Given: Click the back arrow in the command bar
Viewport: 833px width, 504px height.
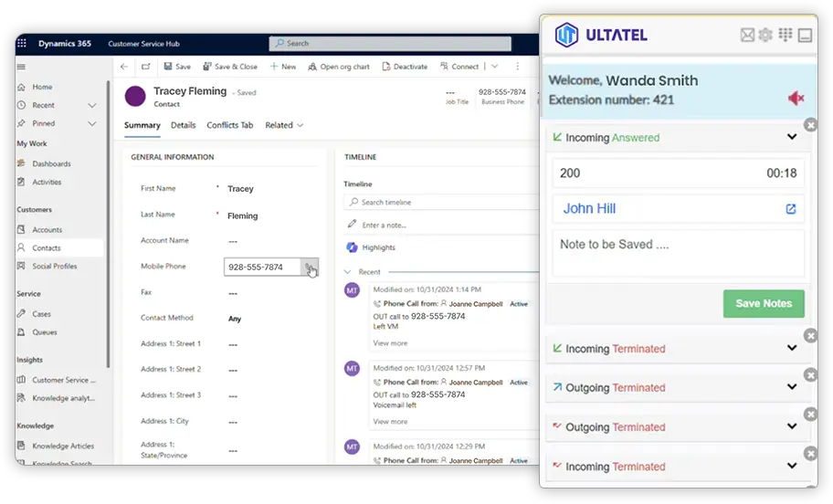Looking at the screenshot, I should [x=124, y=67].
